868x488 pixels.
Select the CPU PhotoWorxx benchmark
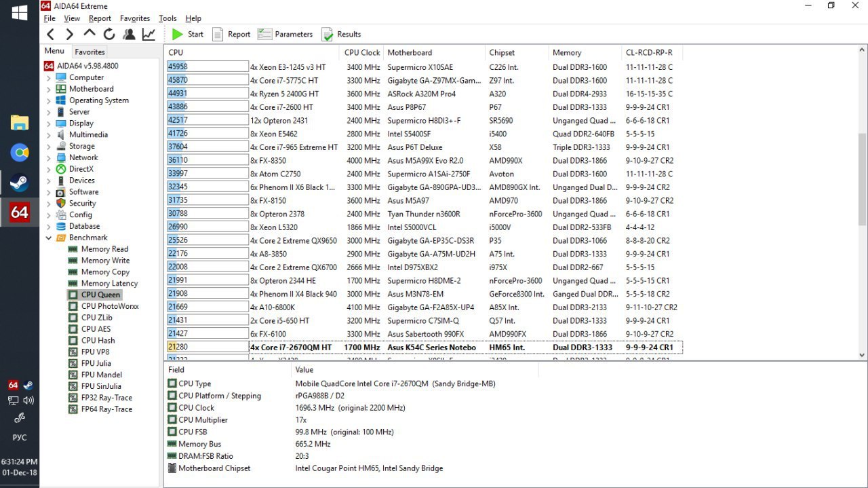(x=104, y=306)
